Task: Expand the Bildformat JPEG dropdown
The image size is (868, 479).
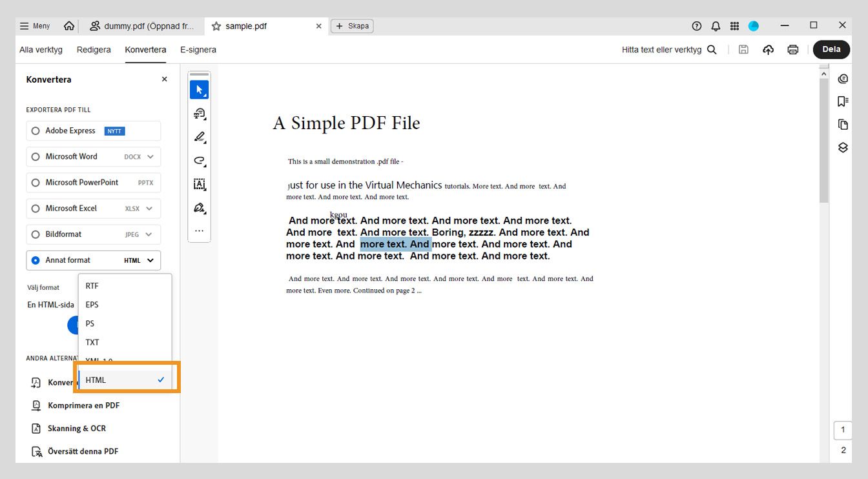Action: [x=150, y=234]
